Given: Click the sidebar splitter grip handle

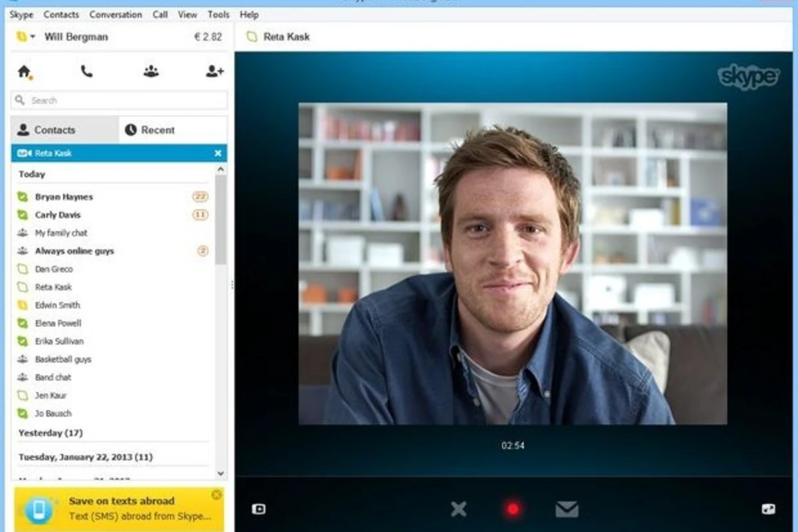Looking at the screenshot, I should 232,285.
